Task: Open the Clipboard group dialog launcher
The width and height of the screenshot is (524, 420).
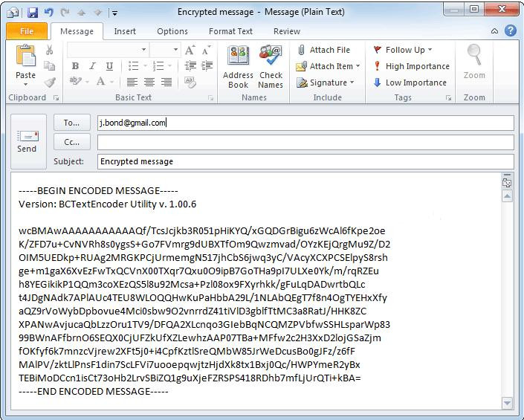Action: click(56, 97)
